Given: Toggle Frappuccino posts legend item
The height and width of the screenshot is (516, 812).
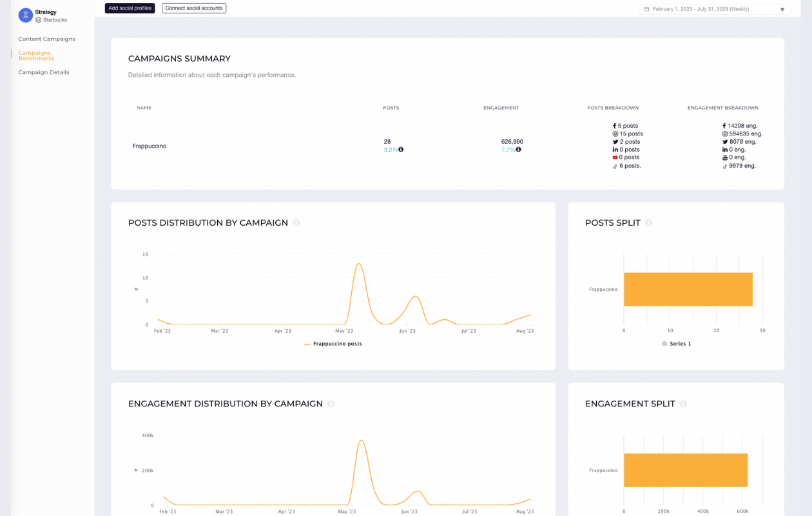Looking at the screenshot, I should [333, 344].
